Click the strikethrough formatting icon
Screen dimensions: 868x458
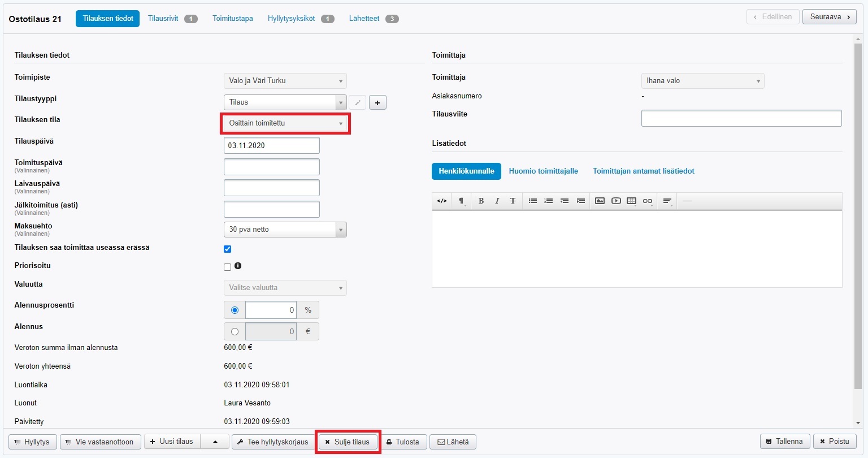point(513,201)
